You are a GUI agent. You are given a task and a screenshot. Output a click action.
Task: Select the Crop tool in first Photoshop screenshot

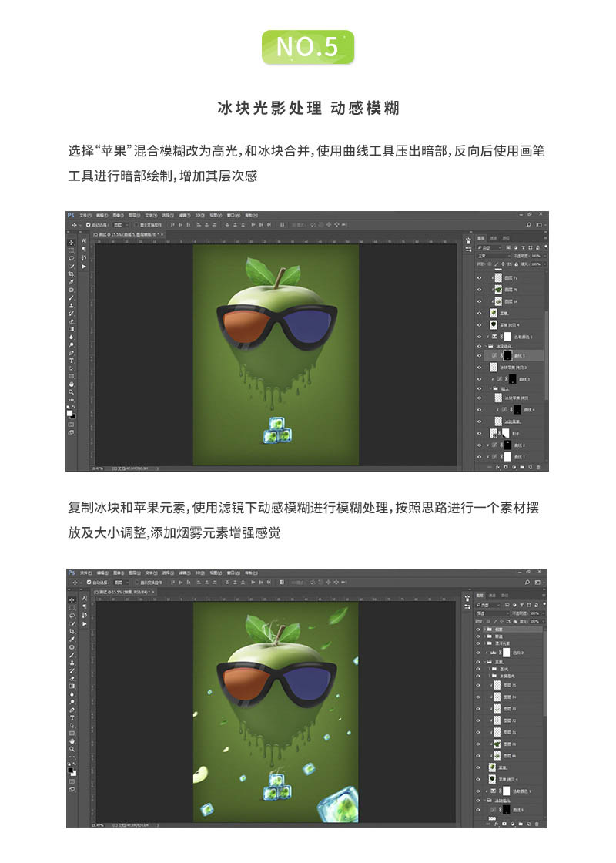point(71,274)
